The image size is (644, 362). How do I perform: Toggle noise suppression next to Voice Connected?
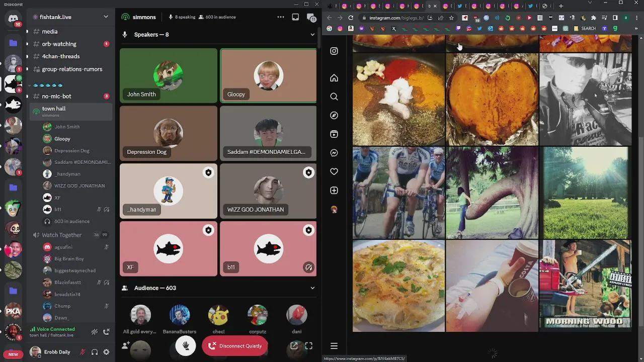[x=94, y=332]
